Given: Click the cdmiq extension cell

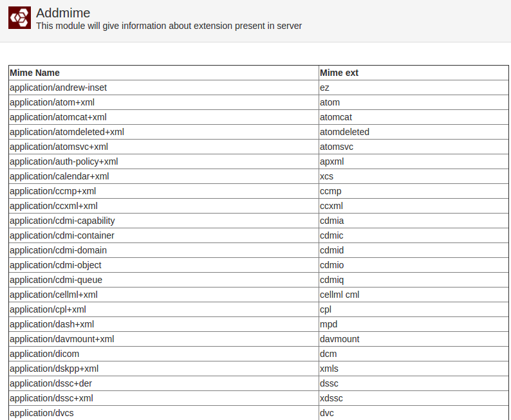Looking at the screenshot, I should (414, 280).
